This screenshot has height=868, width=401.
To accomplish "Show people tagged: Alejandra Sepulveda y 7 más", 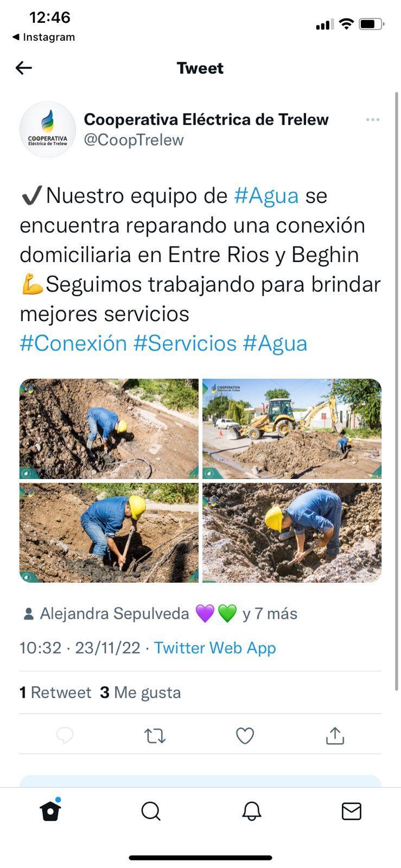I will 161,614.
